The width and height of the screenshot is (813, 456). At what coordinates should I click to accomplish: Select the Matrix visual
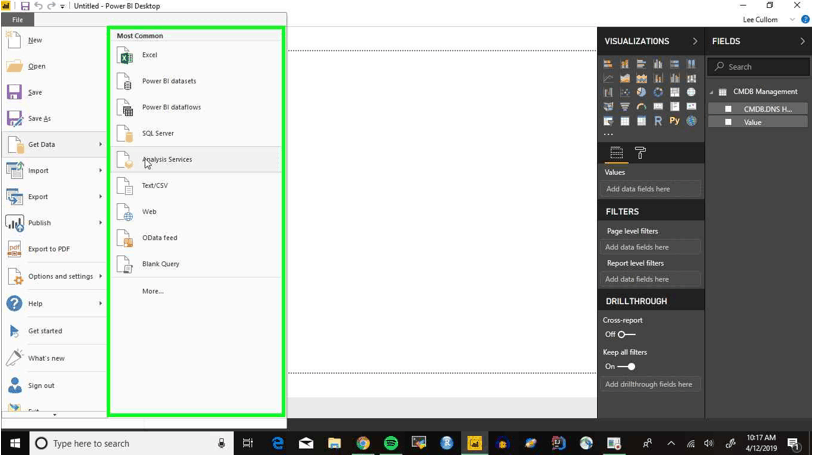(x=641, y=121)
